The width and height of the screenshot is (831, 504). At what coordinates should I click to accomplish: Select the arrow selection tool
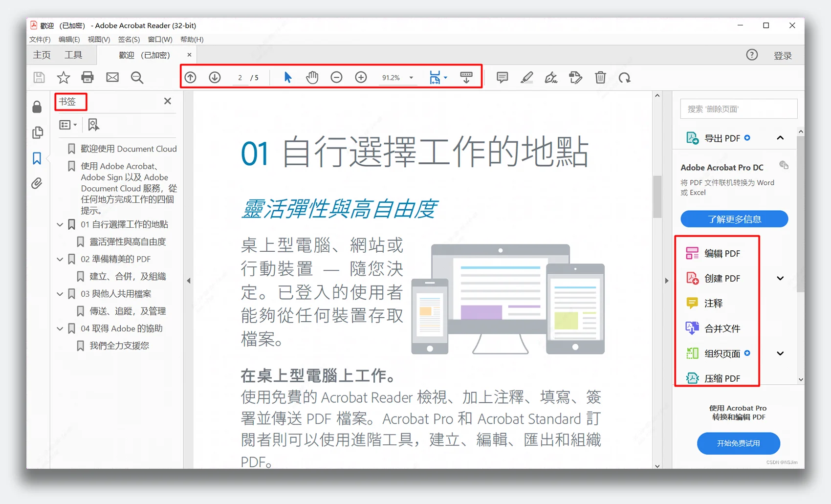click(288, 77)
